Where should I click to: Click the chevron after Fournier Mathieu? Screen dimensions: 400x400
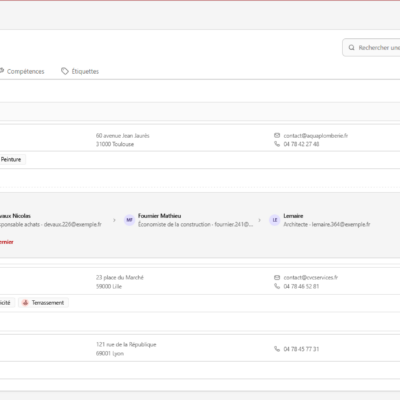click(259, 220)
